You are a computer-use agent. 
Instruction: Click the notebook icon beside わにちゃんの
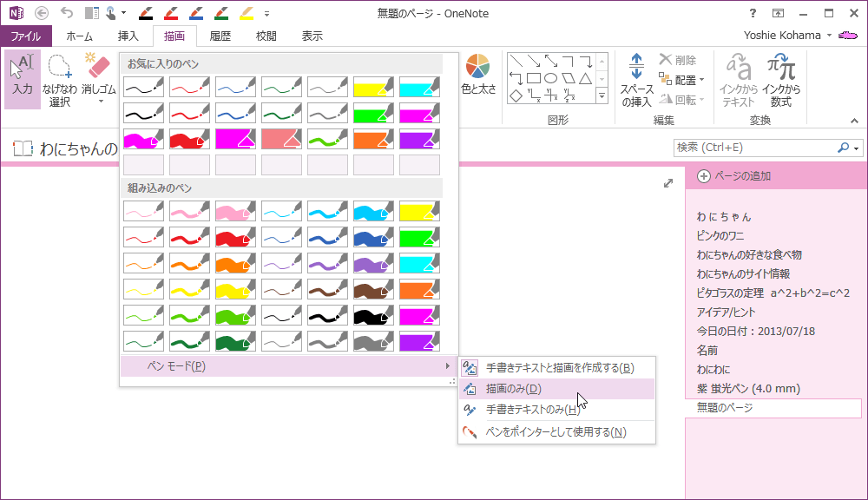(23, 148)
